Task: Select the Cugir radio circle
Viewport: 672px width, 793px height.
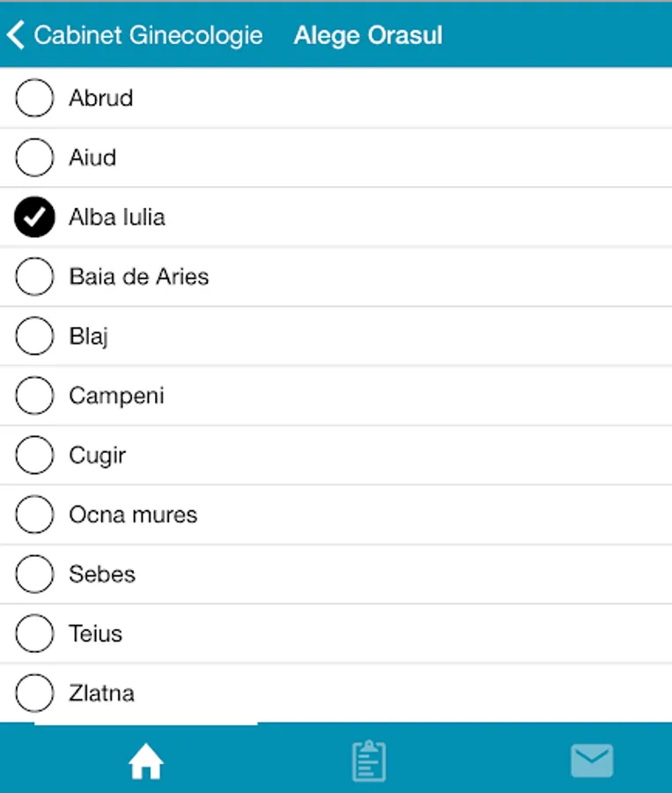Action: [x=34, y=456]
